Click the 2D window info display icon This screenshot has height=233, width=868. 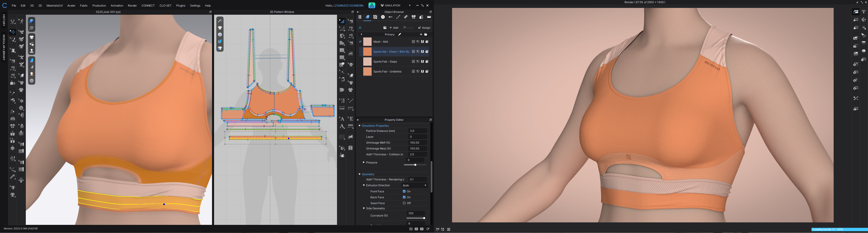click(x=220, y=35)
